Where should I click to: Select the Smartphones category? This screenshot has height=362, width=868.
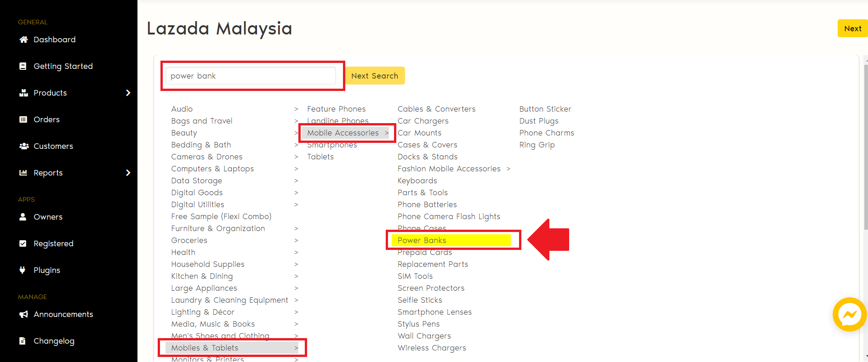pos(332,145)
